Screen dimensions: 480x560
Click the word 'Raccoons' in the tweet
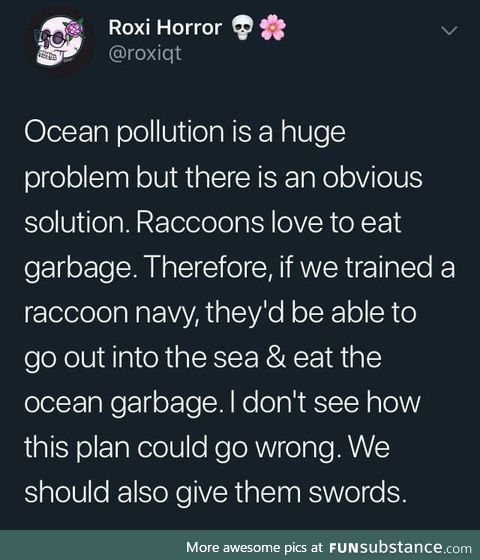[x=200, y=222]
